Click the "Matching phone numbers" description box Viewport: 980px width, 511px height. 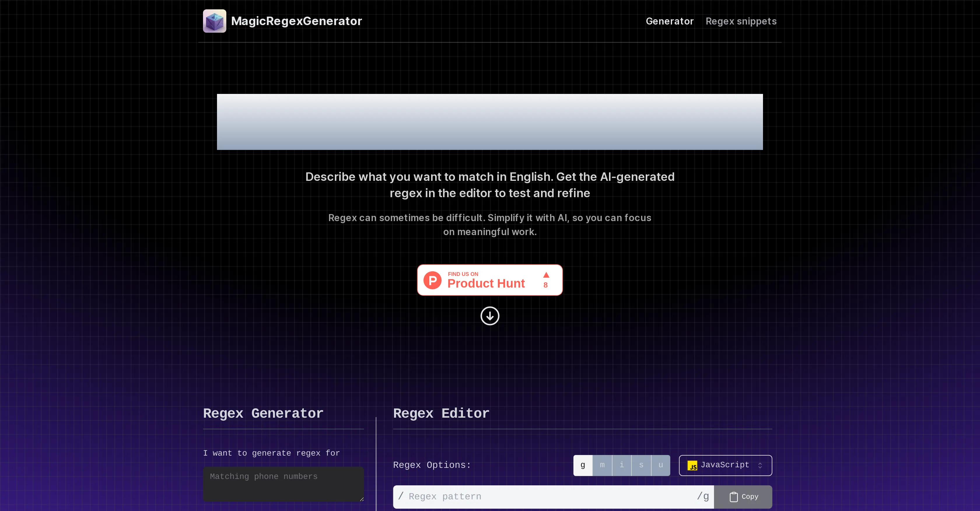point(283,483)
